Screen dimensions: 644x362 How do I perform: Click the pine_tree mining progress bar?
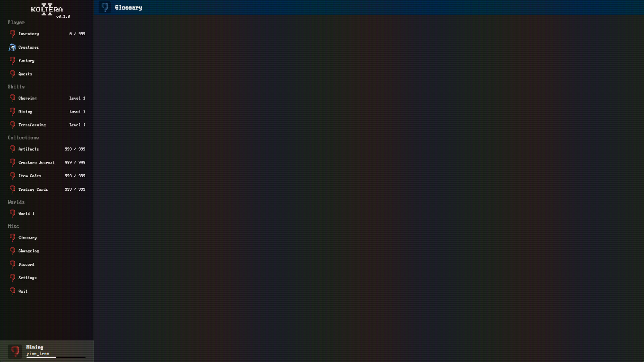coord(56,357)
